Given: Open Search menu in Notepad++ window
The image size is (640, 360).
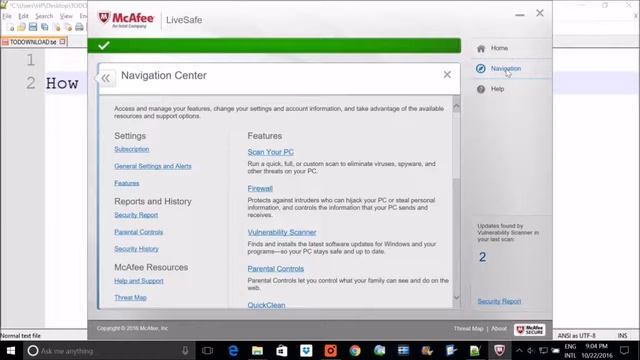Looking at the screenshot, I should click(x=44, y=16).
